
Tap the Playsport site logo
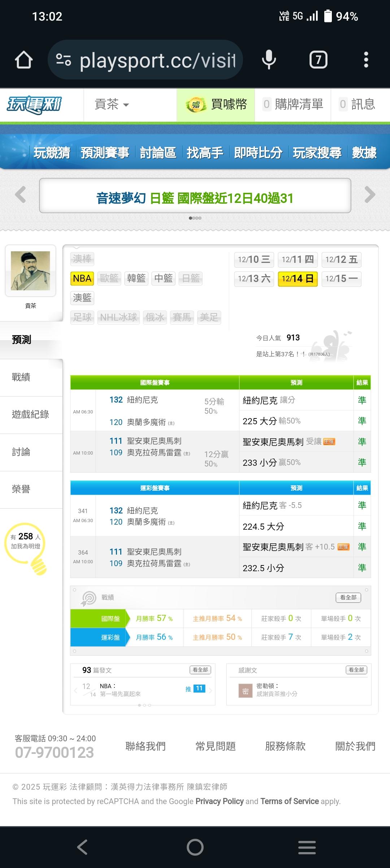point(35,105)
